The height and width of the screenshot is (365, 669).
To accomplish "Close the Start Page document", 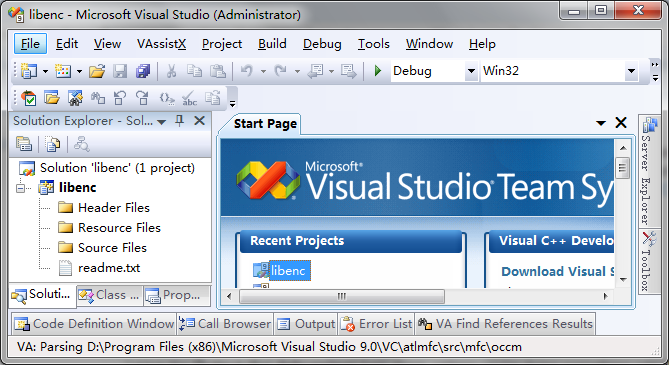I will click(x=621, y=123).
